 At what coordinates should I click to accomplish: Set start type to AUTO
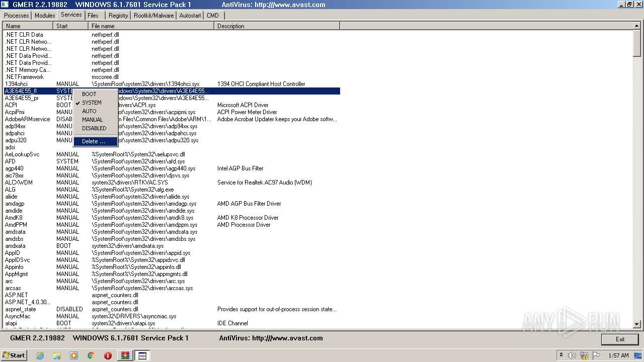point(96,111)
